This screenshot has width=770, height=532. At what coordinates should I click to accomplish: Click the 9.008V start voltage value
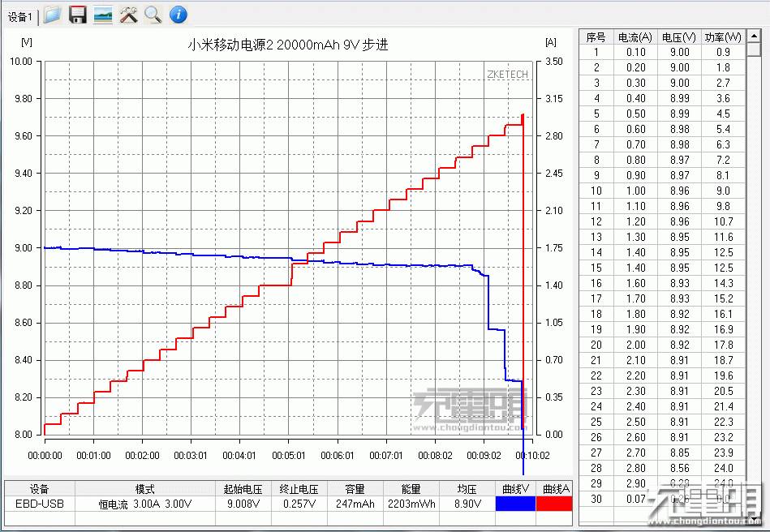coord(243,504)
